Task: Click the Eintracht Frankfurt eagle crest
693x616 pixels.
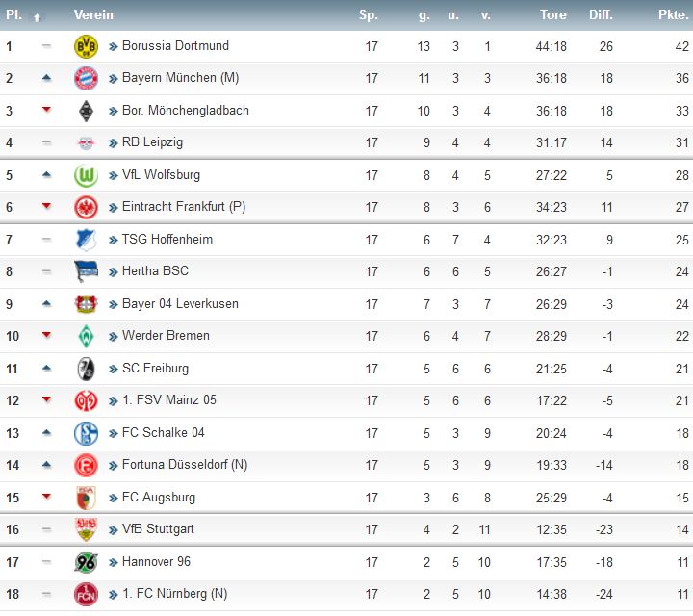Action: click(87, 207)
